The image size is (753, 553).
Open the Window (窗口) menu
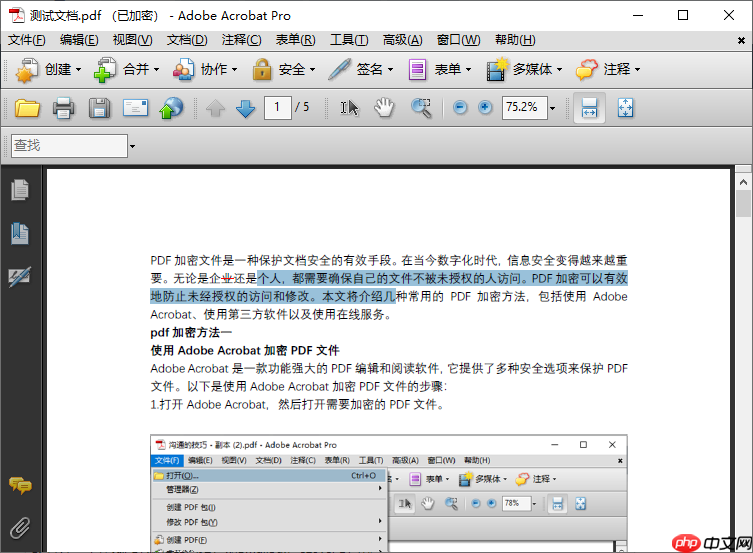(x=458, y=40)
